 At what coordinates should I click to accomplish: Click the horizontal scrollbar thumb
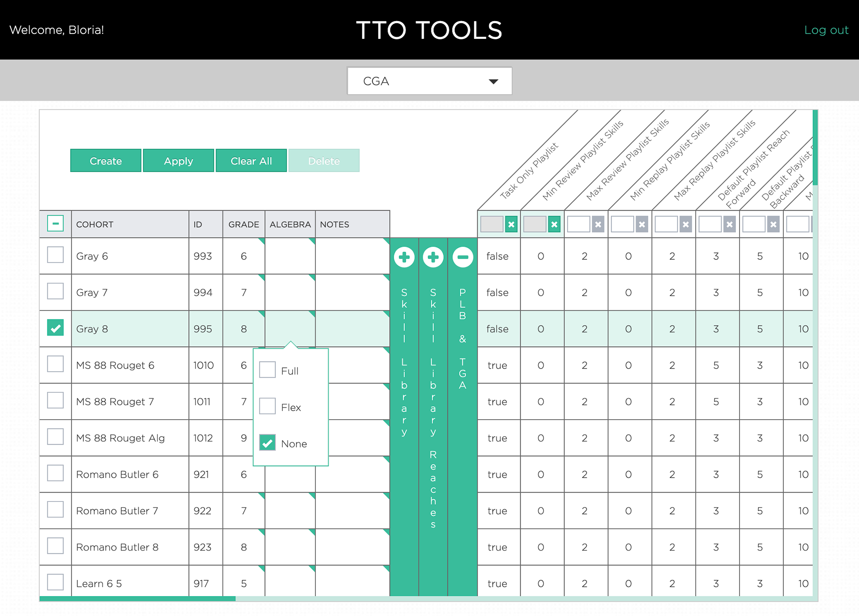(x=137, y=599)
